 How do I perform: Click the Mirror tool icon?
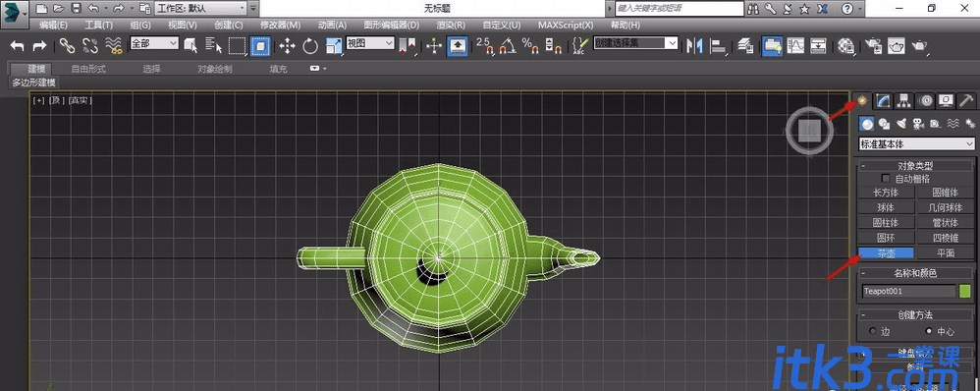click(693, 45)
